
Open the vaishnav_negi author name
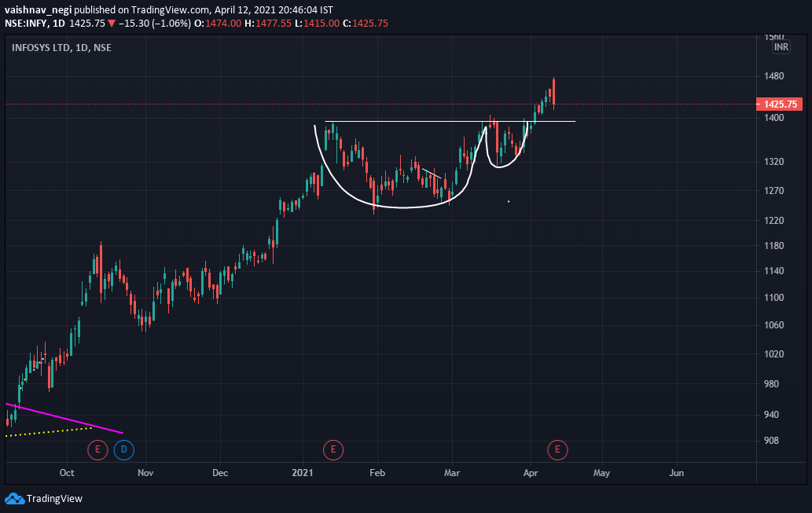(x=39, y=10)
